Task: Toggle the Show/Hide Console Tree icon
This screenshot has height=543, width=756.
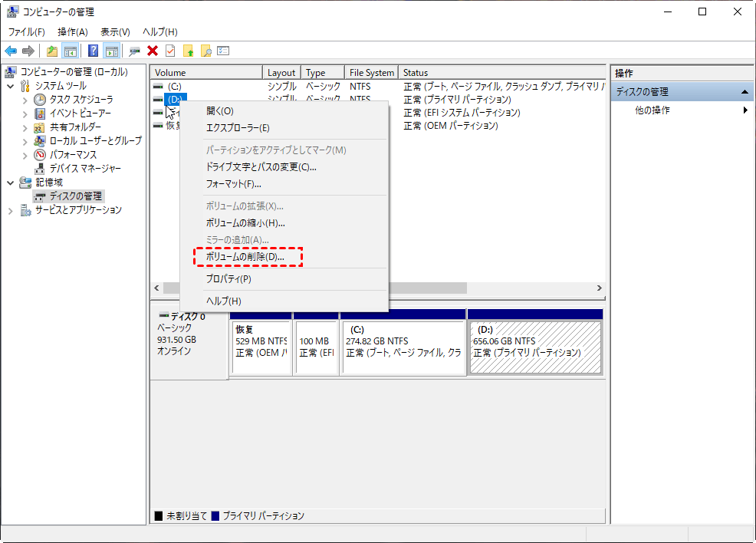Action: point(70,51)
